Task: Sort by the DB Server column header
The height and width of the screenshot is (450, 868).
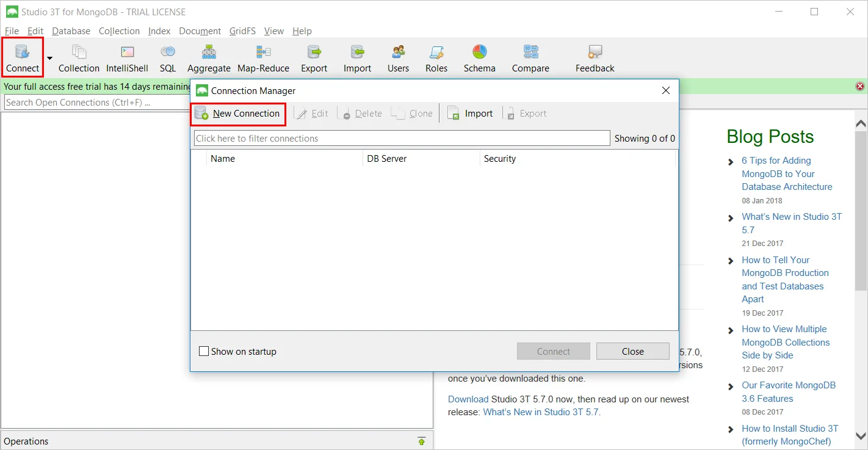Action: (x=421, y=159)
